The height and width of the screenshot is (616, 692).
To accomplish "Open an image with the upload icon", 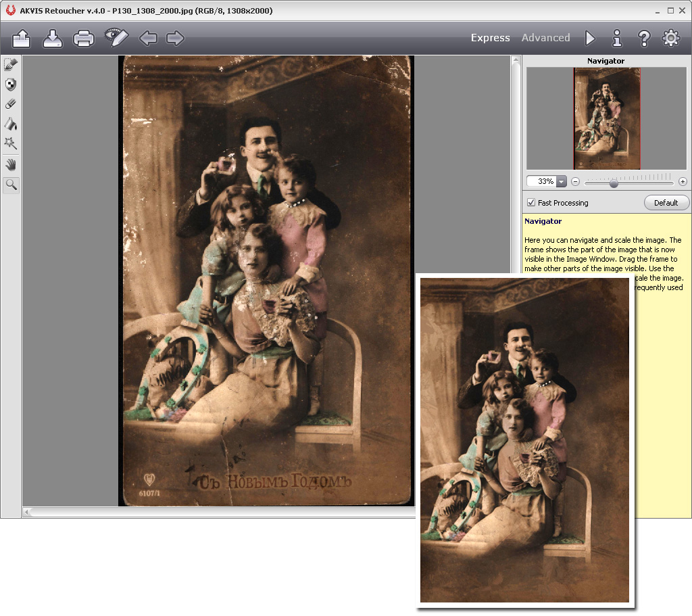I will (x=22, y=39).
